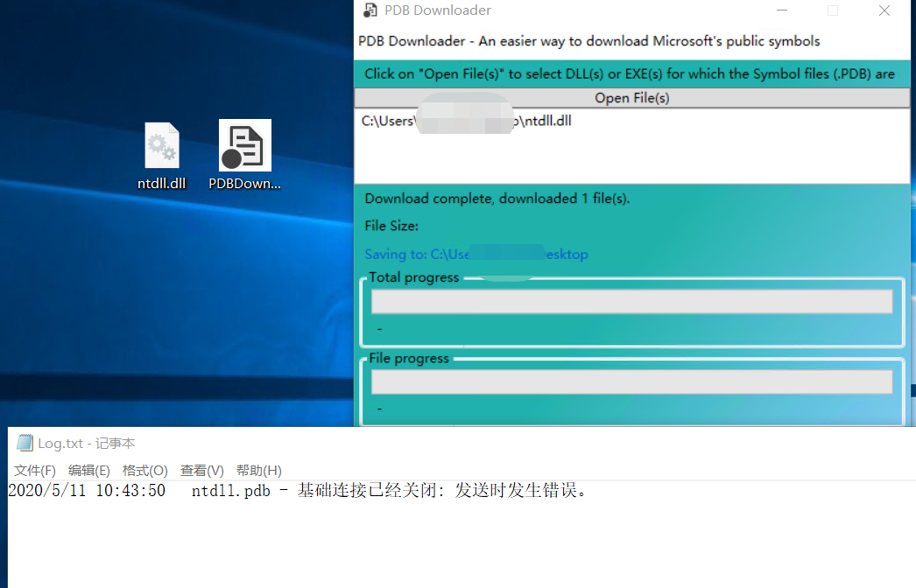Image resolution: width=916 pixels, height=588 pixels.
Task: Click the ntdll.dll label under desktop icon
Action: click(x=162, y=184)
